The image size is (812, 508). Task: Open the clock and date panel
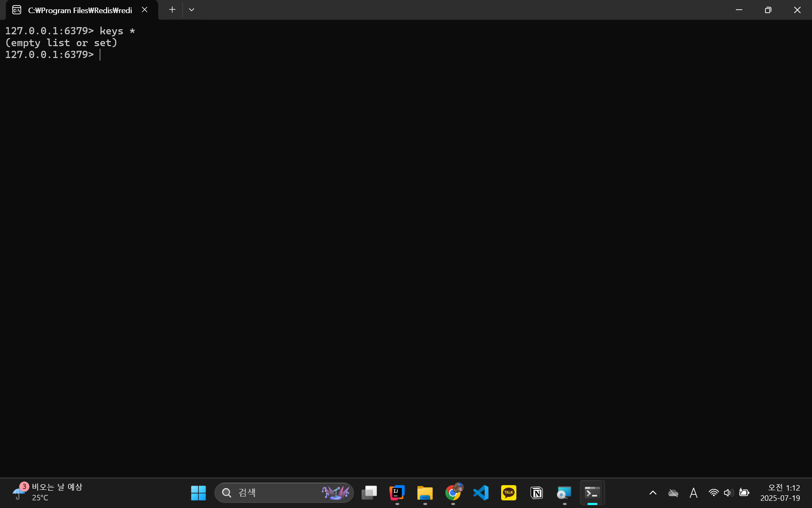pyautogui.click(x=780, y=493)
